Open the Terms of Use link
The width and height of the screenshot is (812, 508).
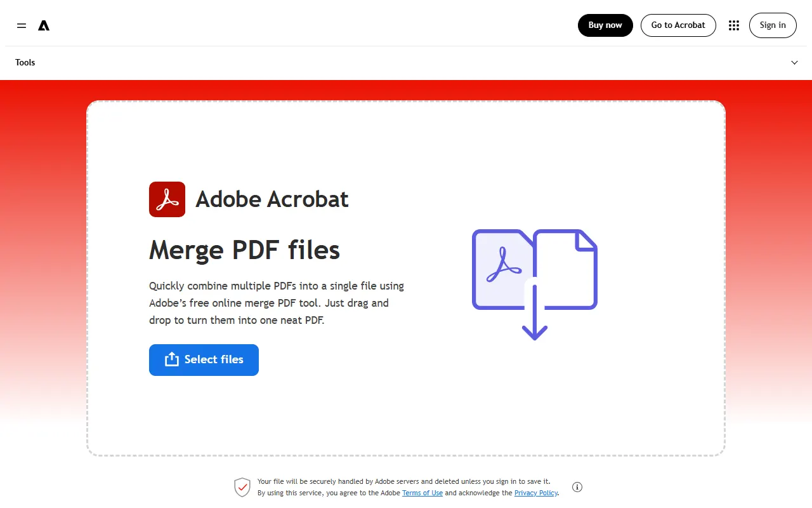[422, 493]
